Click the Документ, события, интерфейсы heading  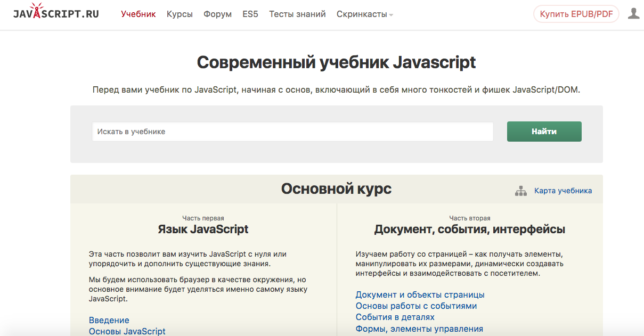(470, 230)
